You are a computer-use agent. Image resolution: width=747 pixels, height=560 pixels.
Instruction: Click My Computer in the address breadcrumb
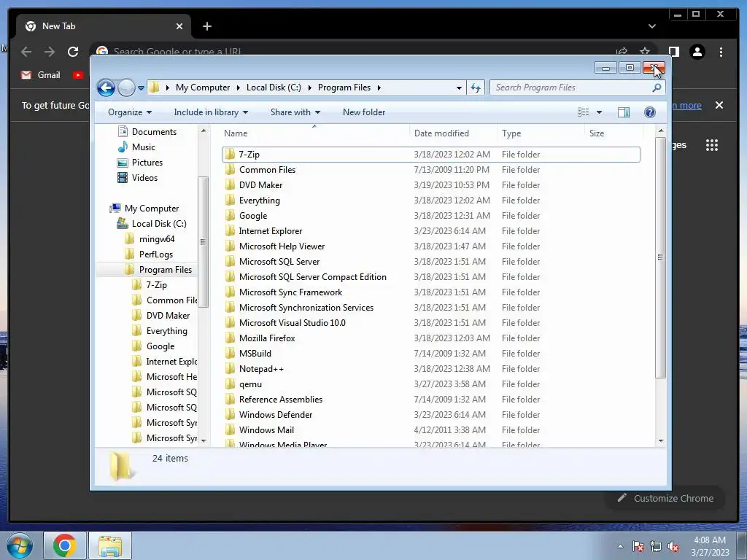click(203, 87)
